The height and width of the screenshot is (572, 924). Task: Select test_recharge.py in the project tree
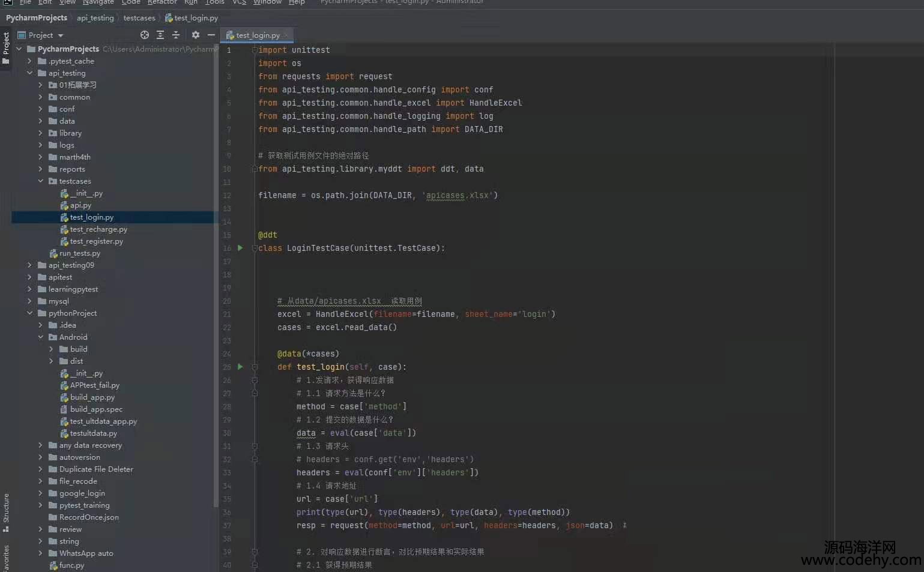point(98,229)
